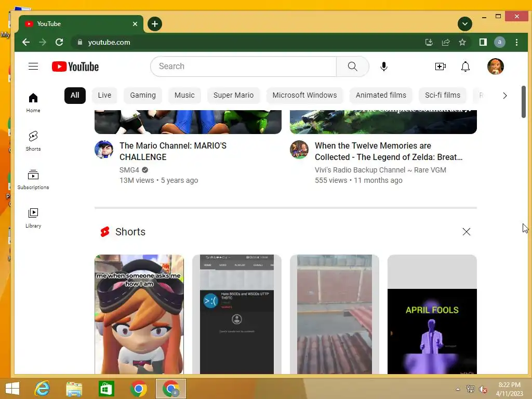Start voice search with microphone icon
Viewport: 532px width, 399px height.
pos(384,66)
